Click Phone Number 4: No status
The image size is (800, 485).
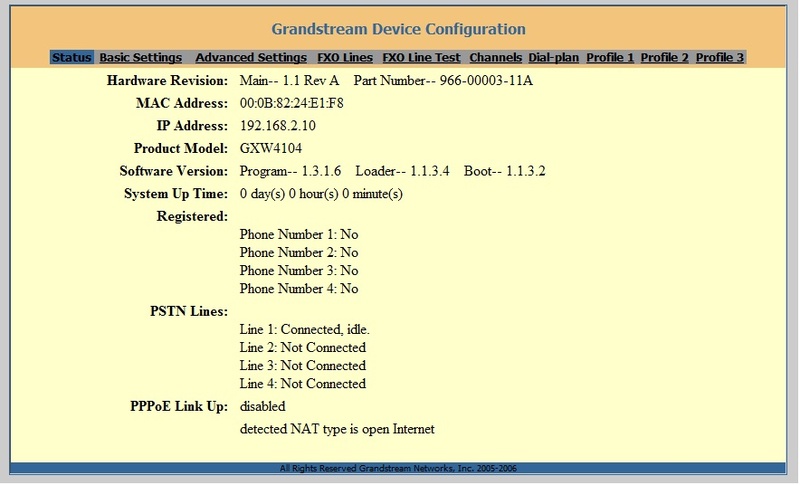point(298,289)
